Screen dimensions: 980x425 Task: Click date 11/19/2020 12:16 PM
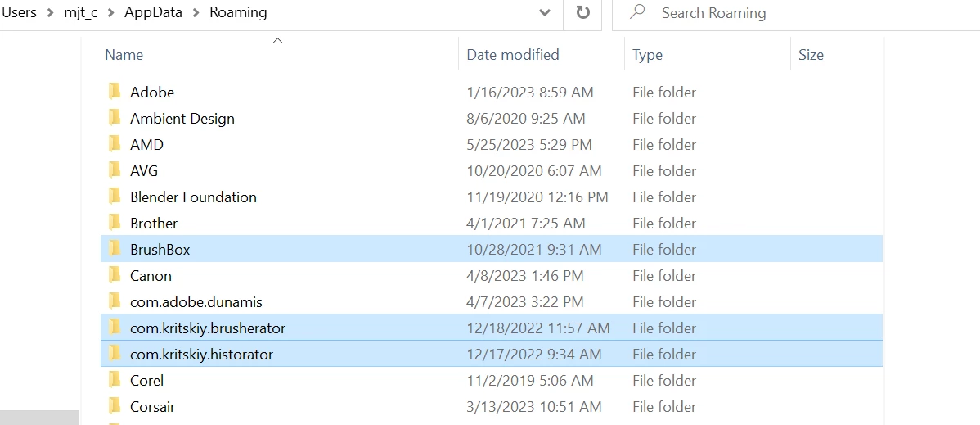point(537,197)
